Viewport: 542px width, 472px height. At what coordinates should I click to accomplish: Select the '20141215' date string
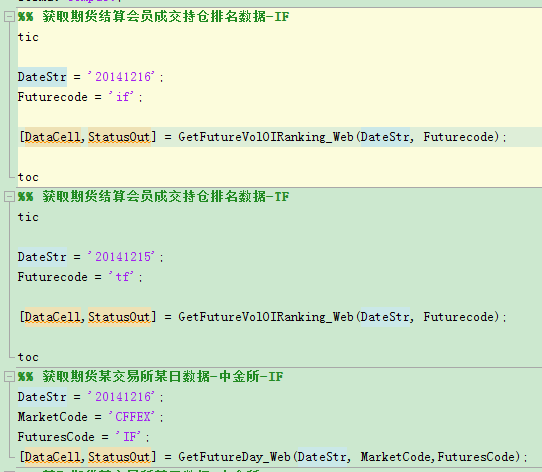pos(121,257)
